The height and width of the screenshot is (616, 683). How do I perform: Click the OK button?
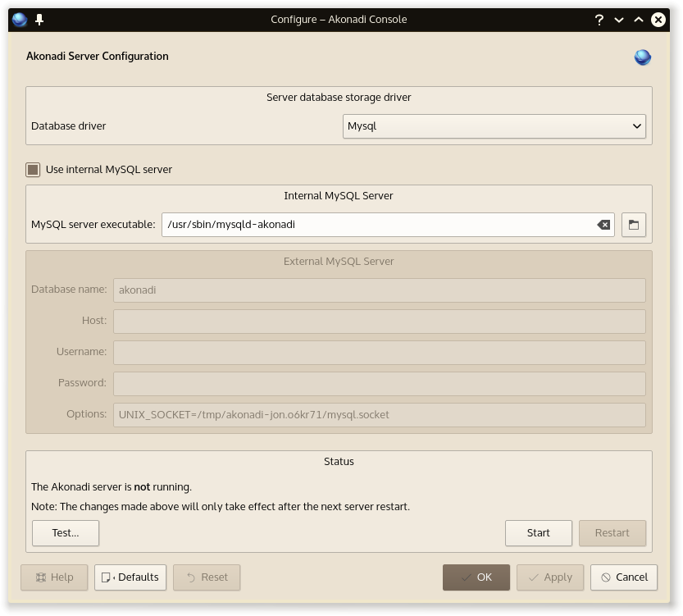[476, 577]
